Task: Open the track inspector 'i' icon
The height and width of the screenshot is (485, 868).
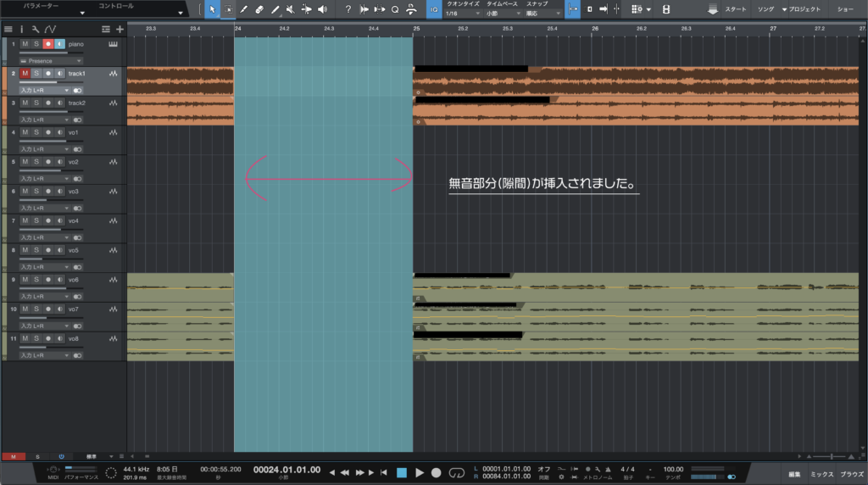Action: click(23, 29)
